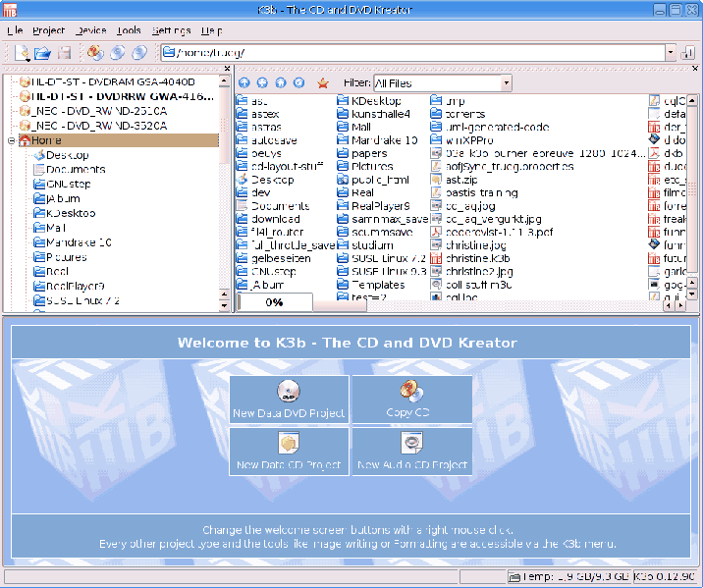
Task: Open the Project menu
Action: pyautogui.click(x=48, y=30)
